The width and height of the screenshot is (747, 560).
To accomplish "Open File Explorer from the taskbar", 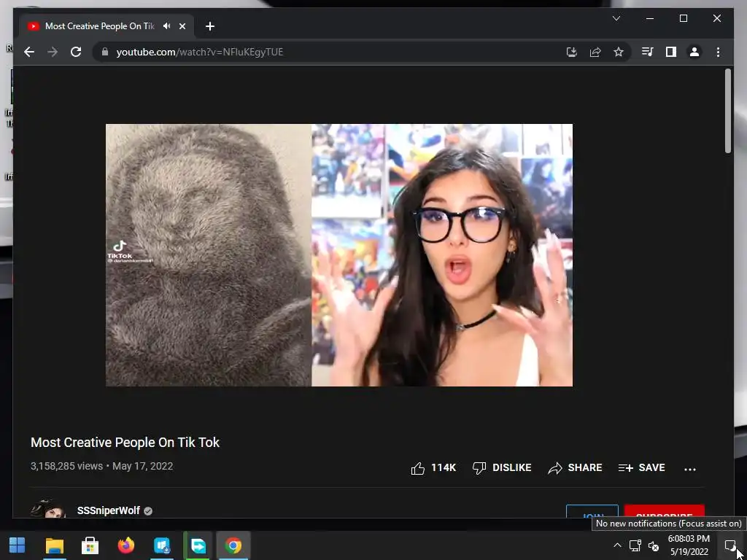I will 54,545.
